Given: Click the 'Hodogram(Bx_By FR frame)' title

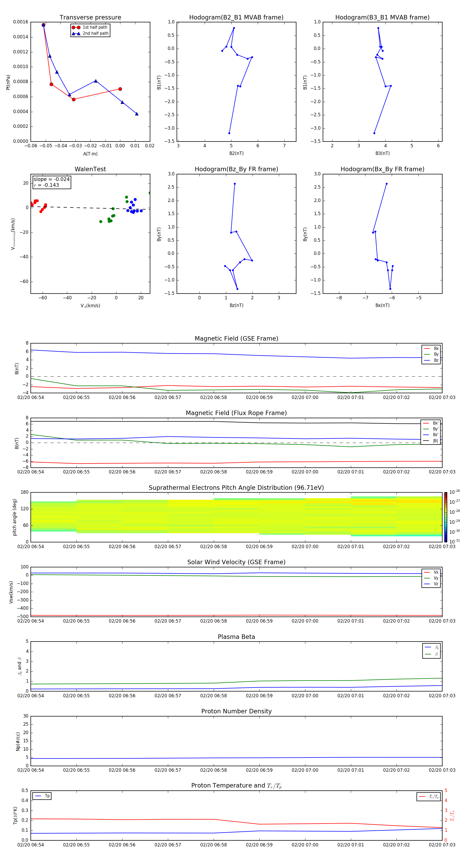Looking at the screenshot, I should pos(382,169).
